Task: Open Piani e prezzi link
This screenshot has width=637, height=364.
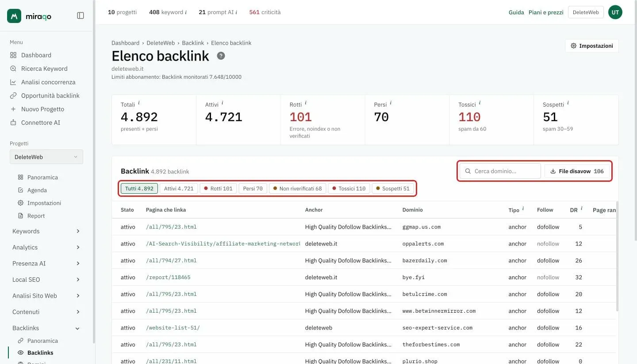Action: 546,12
